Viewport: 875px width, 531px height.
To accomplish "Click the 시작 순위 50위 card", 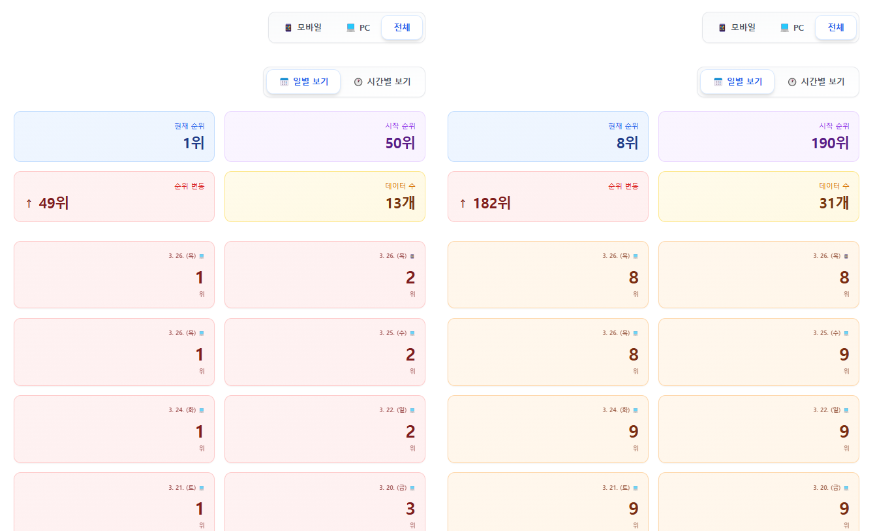I will click(325, 137).
